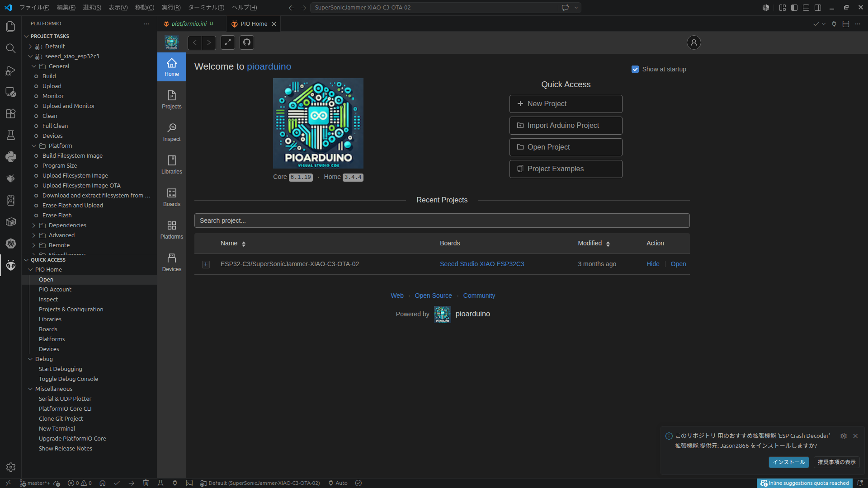Open the Search view in activity bar

coord(10,48)
